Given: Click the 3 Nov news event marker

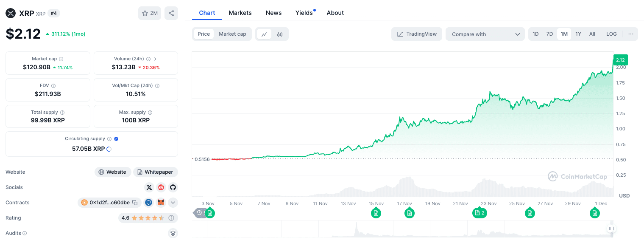Looking at the screenshot, I should tap(210, 213).
